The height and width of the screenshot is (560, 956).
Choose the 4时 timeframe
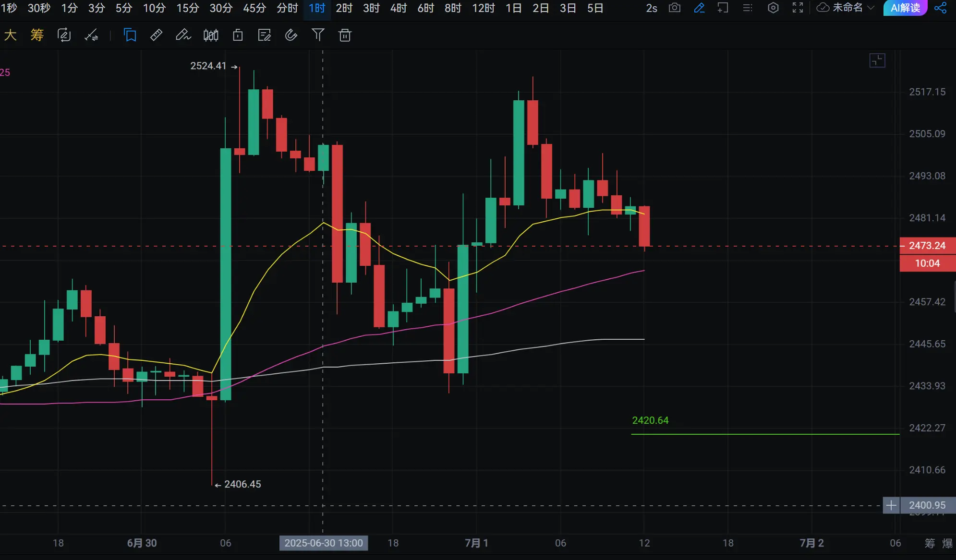[399, 8]
